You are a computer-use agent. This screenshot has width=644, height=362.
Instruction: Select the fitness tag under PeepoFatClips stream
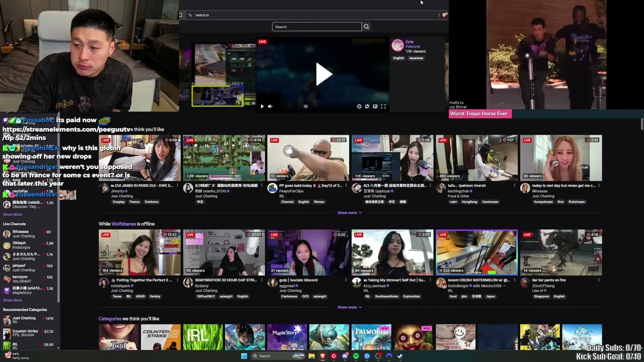tap(319, 202)
